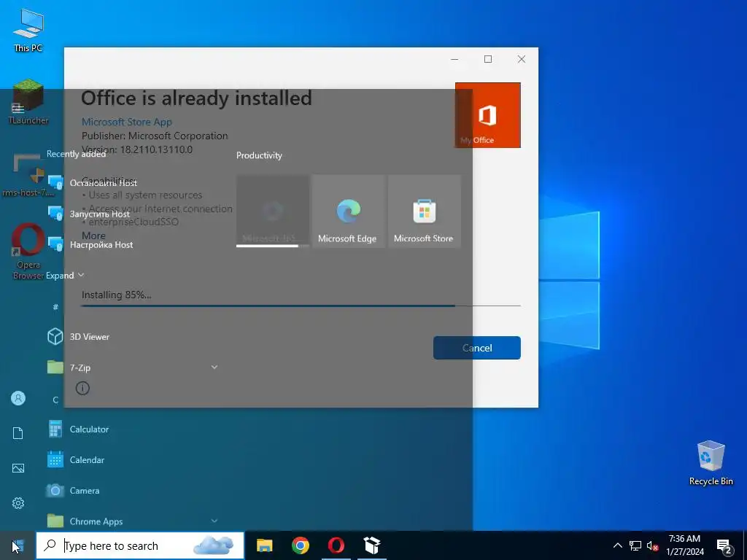This screenshot has height=560, width=747.
Task: Click the info icon in the installer
Action: pos(82,388)
